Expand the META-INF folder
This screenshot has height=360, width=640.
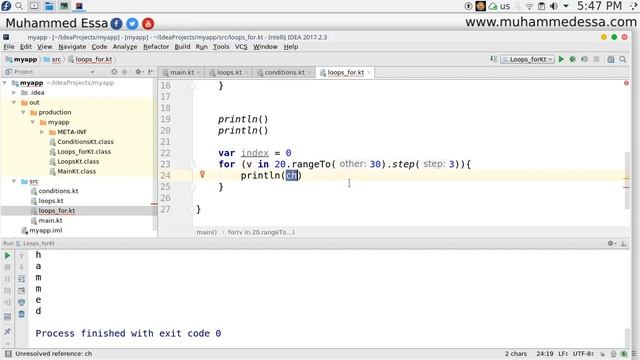42,132
